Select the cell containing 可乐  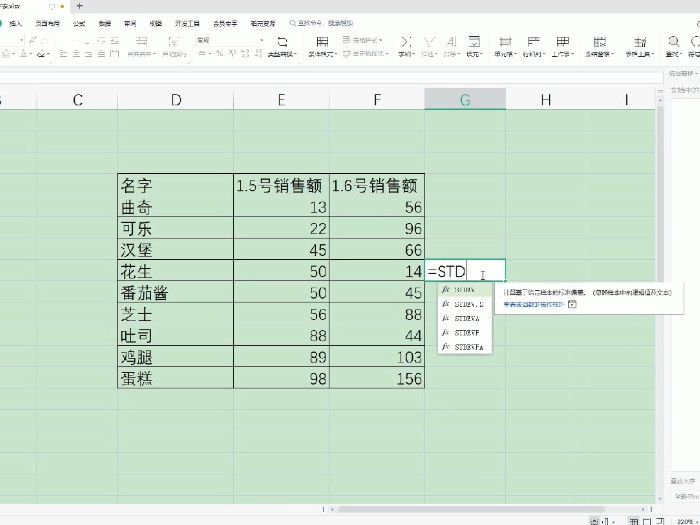click(175, 228)
